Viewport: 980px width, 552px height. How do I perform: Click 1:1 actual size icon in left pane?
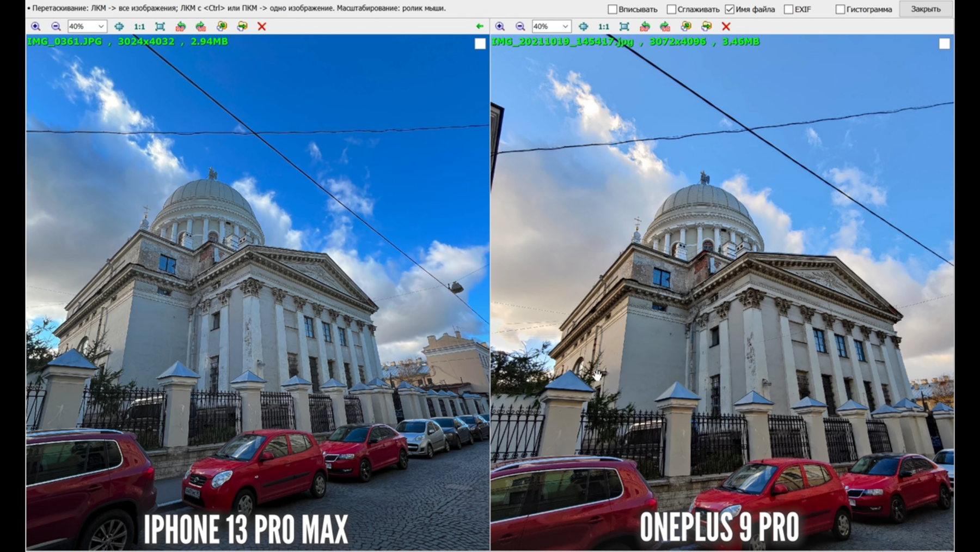tap(139, 26)
